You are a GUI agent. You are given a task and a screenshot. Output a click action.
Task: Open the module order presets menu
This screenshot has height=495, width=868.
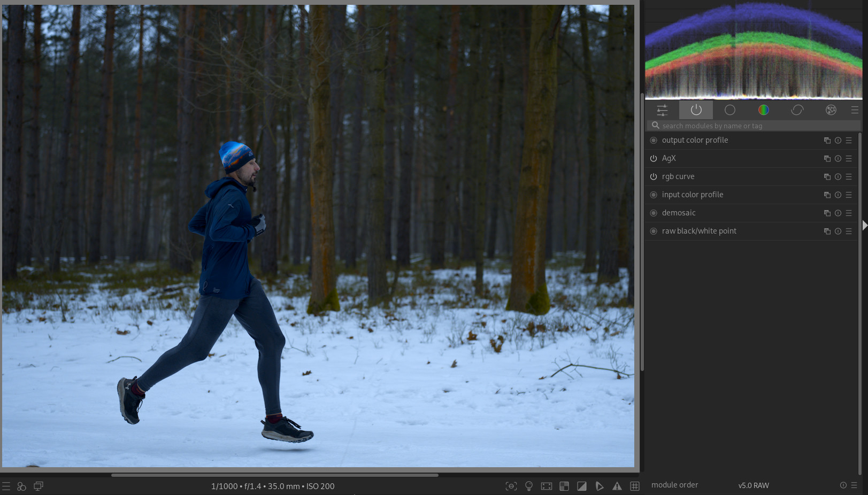854,485
